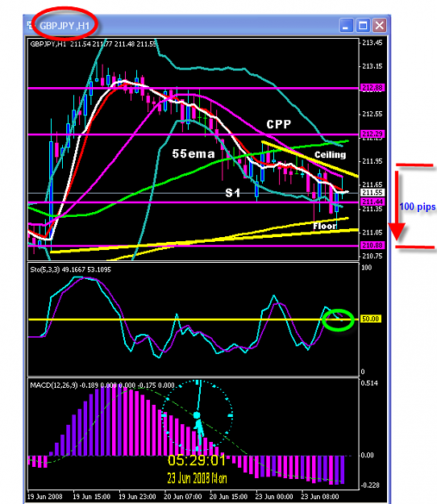437x504 pixels.
Task: Click the 23 Jun 00:00 time axis label
Action: (x=274, y=497)
